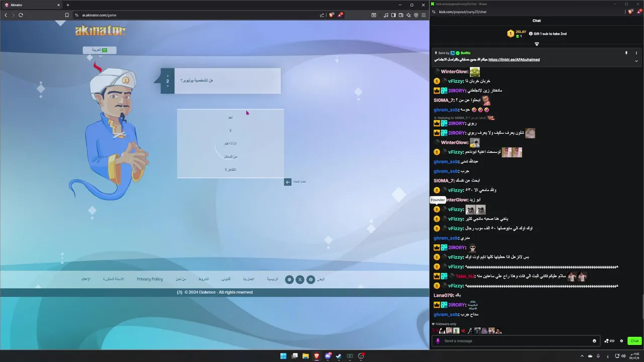Open the chat points infinity icon

click(609, 341)
